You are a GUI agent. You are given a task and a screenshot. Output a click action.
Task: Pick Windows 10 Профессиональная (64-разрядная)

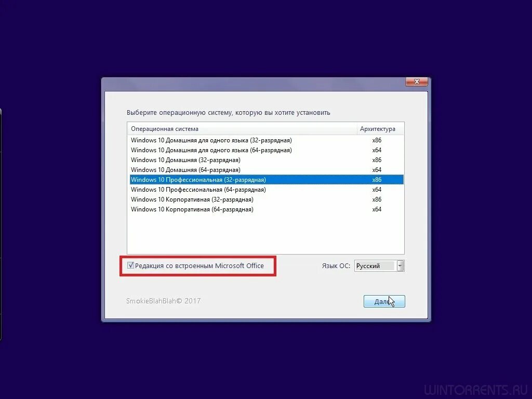coord(267,189)
